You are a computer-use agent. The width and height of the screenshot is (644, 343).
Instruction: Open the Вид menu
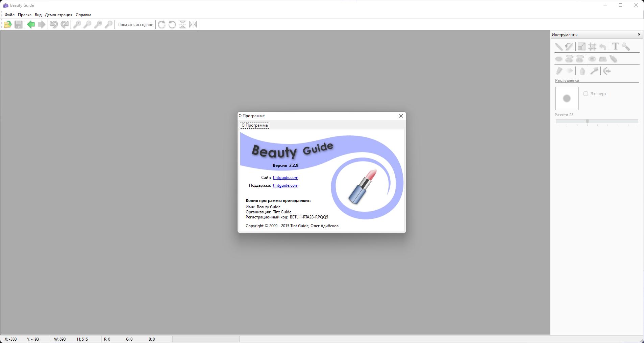coord(38,15)
